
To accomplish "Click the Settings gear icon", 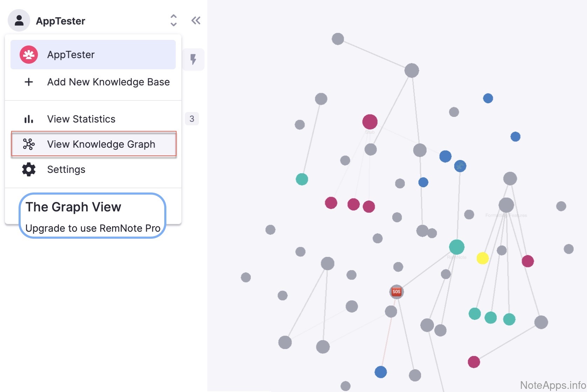I will pyautogui.click(x=29, y=169).
